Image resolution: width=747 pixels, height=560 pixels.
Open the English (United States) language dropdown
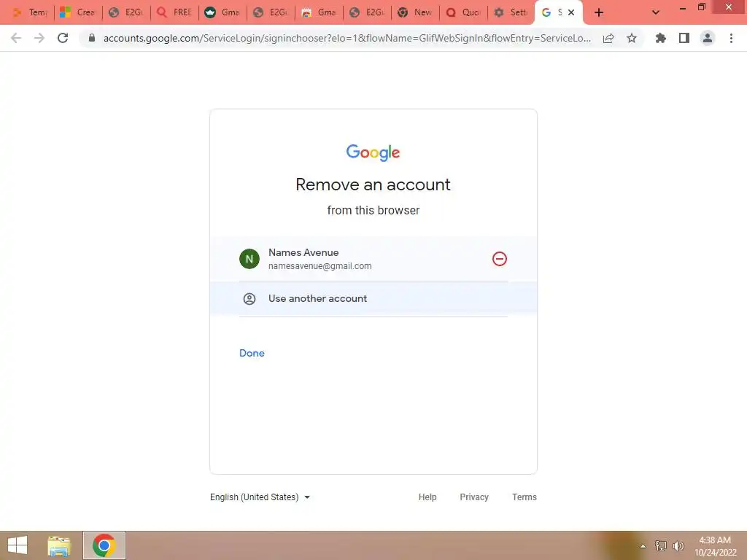[260, 497]
